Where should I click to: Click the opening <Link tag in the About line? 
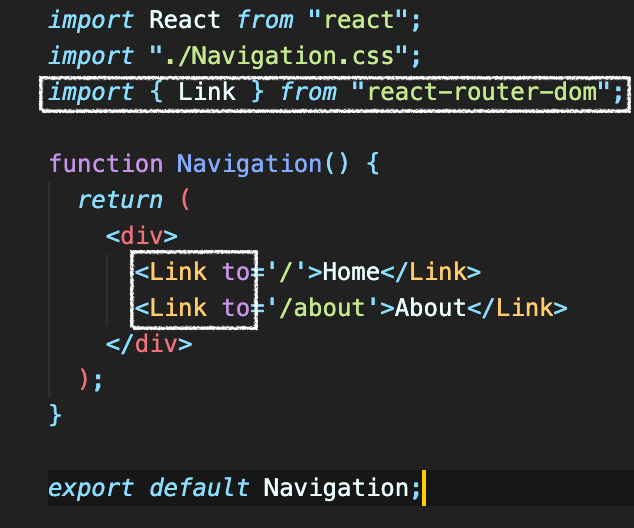pyautogui.click(x=171, y=308)
